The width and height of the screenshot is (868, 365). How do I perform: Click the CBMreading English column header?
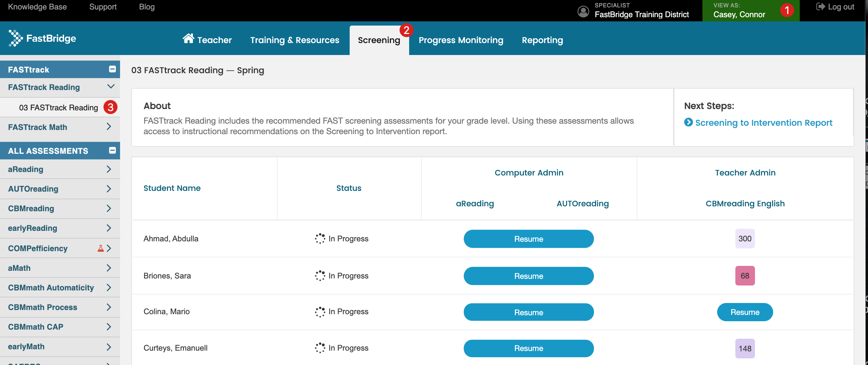(x=745, y=204)
